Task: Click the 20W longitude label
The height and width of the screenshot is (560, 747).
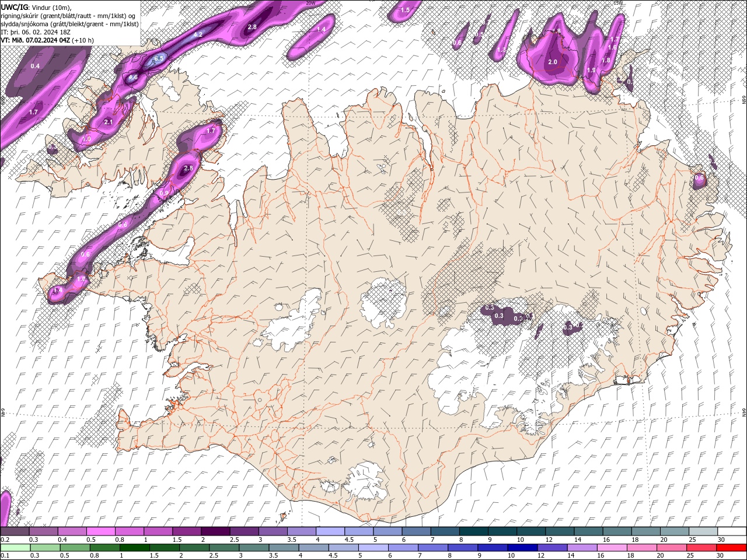Action: pyautogui.click(x=310, y=3)
